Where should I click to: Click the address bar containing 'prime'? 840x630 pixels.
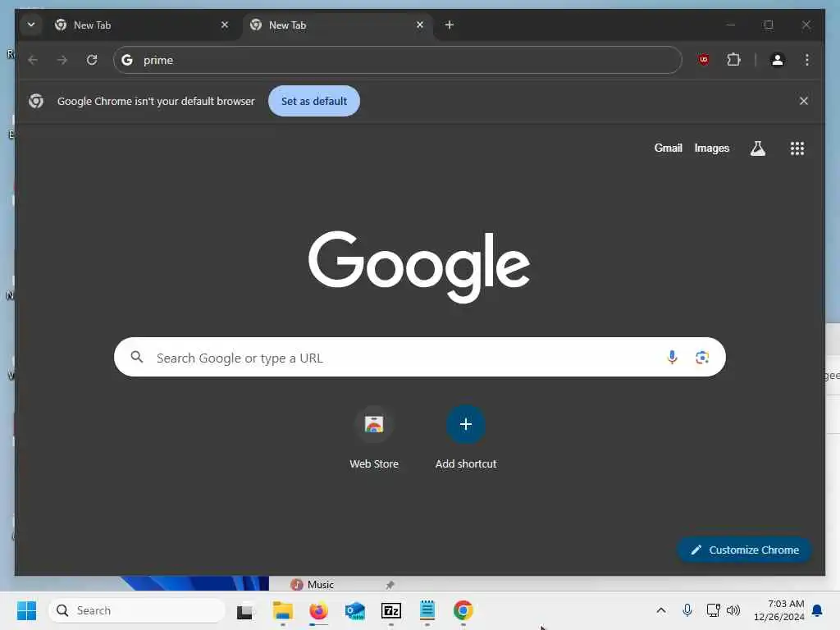398,60
